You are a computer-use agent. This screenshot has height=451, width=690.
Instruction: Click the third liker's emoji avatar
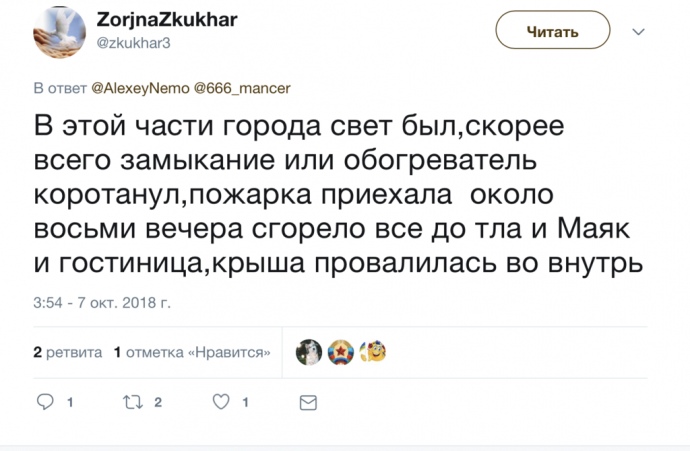[x=373, y=352]
